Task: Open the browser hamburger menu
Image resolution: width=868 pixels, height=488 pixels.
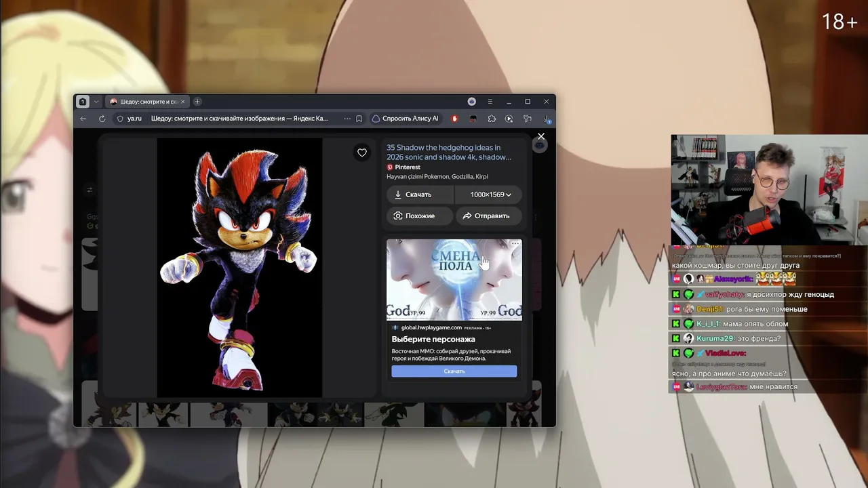Action: [x=490, y=102]
